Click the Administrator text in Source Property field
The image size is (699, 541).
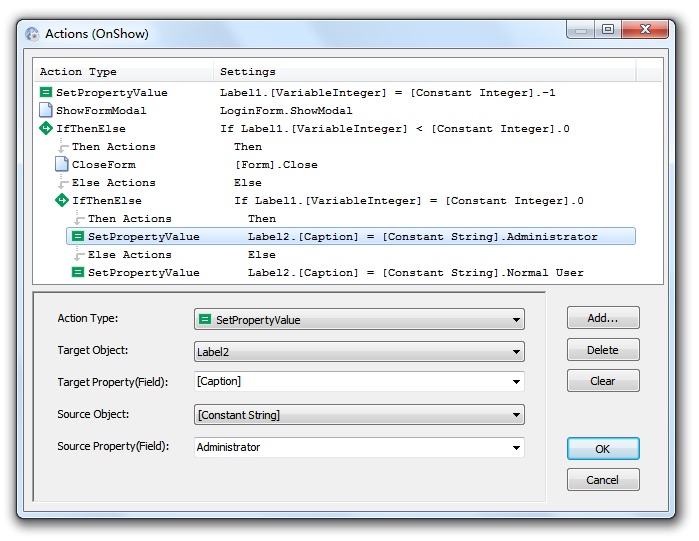point(228,447)
